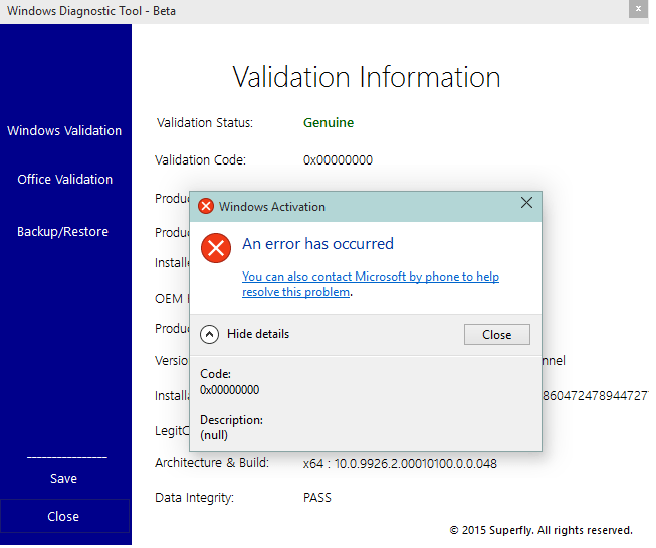This screenshot has height=548, width=656.
Task: Open the contact Microsoft by phone link
Action: point(370,284)
